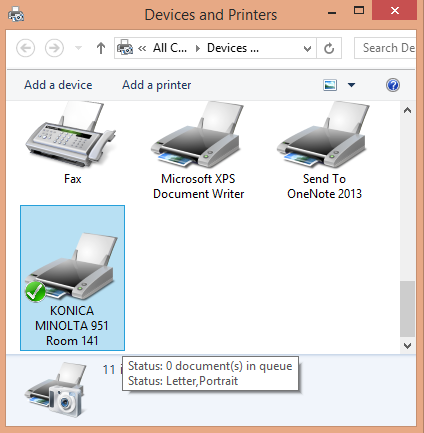Open the Help question mark icon
This screenshot has width=424, height=433.
pos(393,85)
